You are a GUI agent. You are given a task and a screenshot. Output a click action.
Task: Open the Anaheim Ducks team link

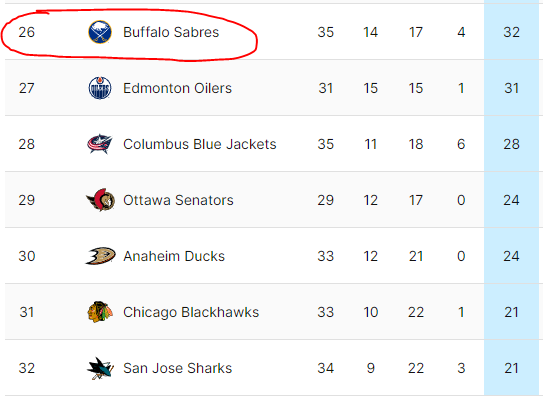pos(174,256)
